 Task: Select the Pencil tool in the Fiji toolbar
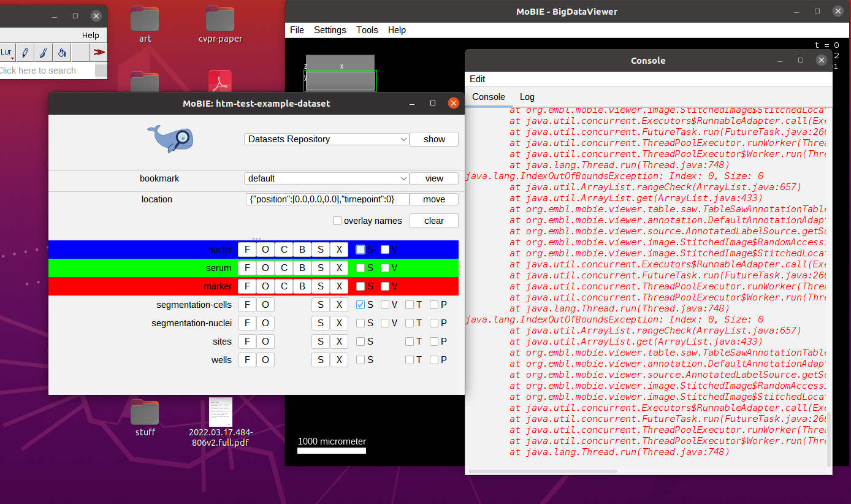pos(25,53)
